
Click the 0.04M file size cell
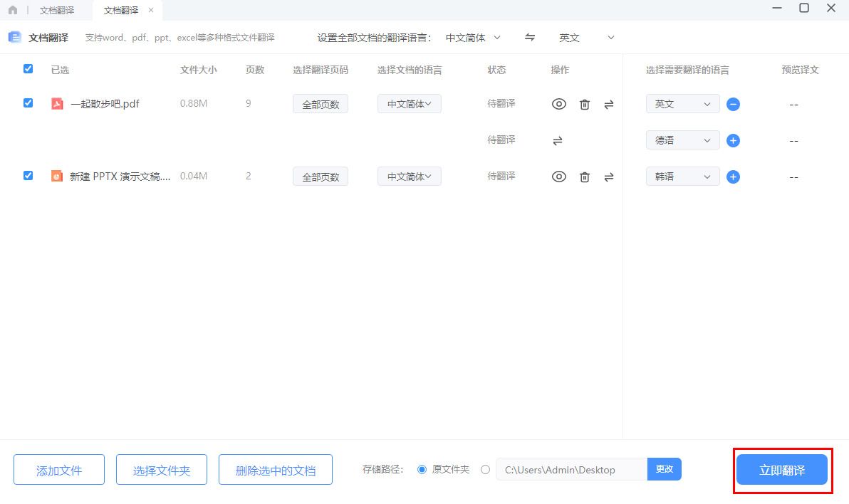tap(194, 176)
